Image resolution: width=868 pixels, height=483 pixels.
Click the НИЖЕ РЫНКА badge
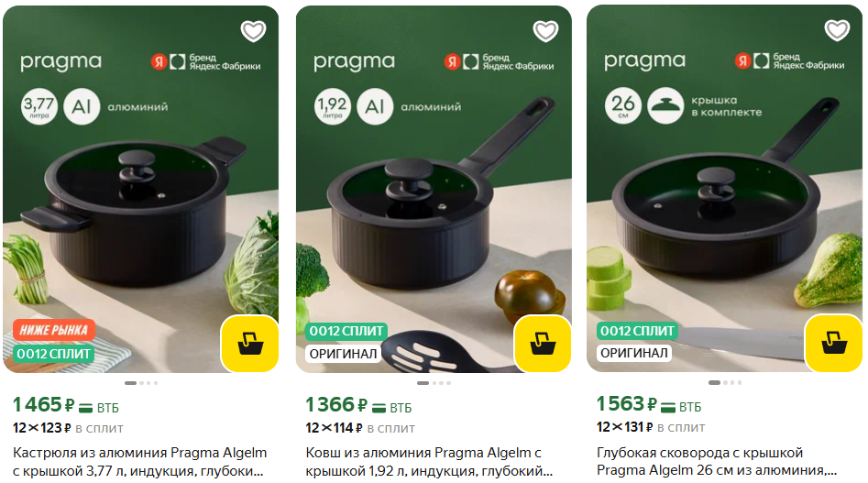(x=54, y=330)
